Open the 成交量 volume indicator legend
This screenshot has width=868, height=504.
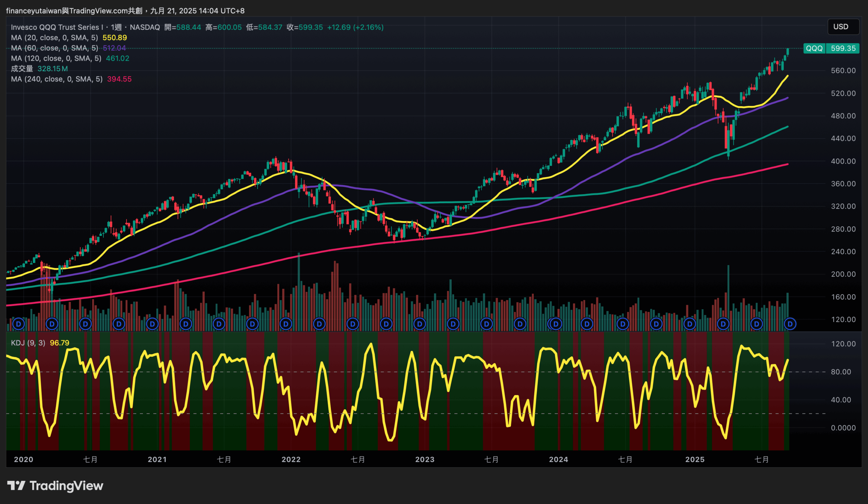[22, 69]
